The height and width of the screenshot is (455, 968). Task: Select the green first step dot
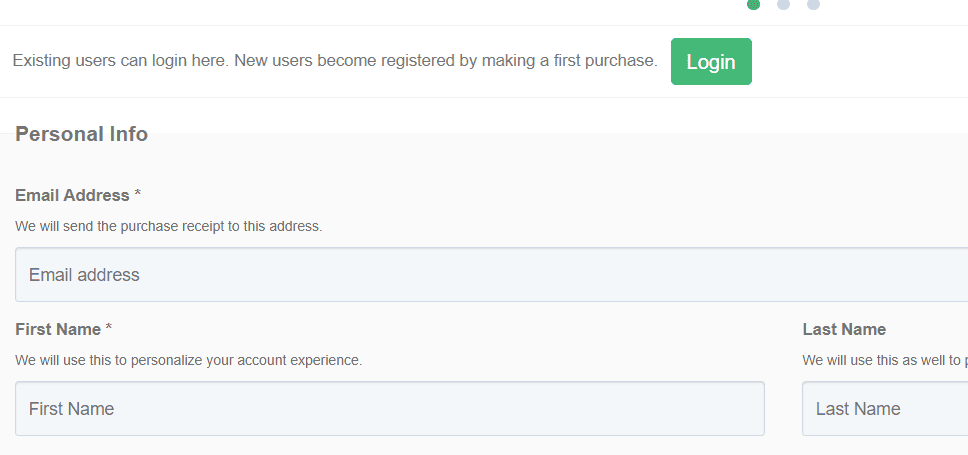tap(753, 4)
